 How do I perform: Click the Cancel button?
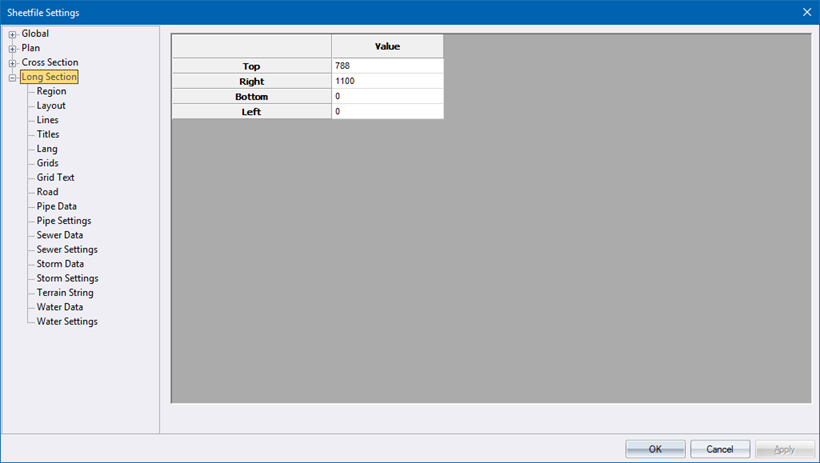720,449
